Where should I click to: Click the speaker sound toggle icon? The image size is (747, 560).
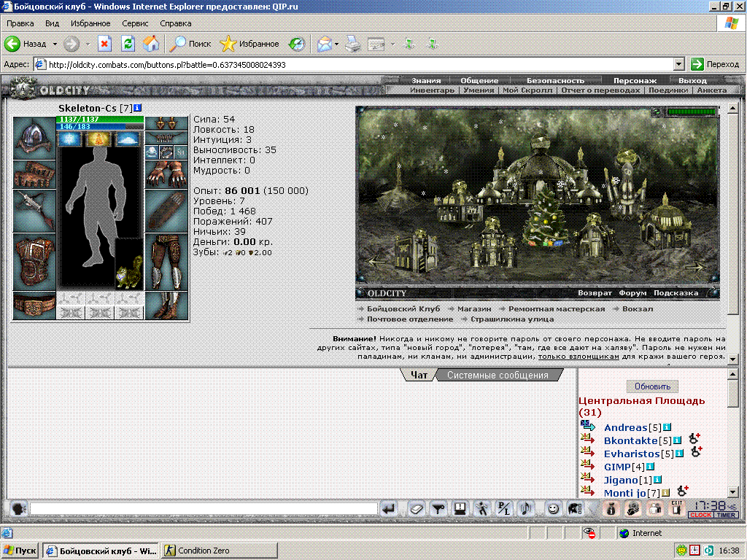pyautogui.click(x=526, y=509)
